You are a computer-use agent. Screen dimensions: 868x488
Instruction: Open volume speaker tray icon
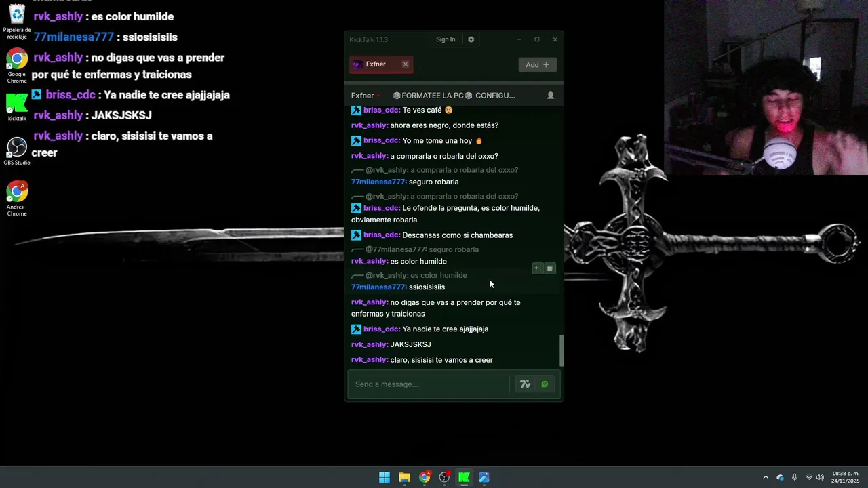[820, 477]
